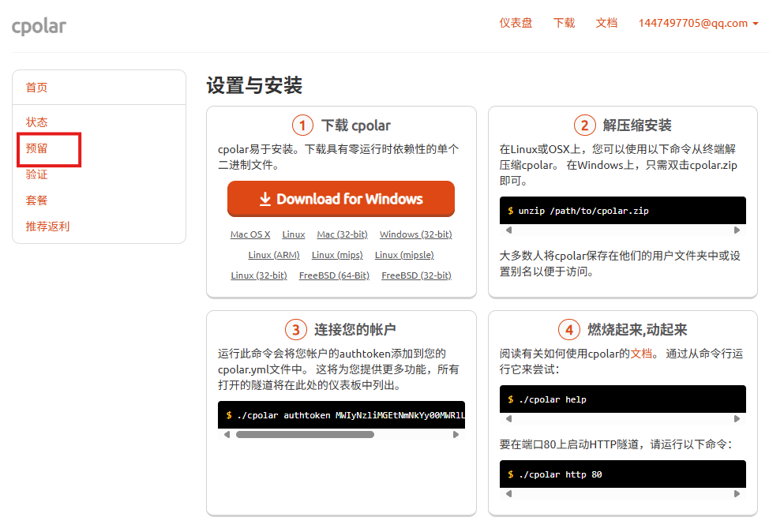Image resolution: width=784 pixels, height=532 pixels.
Task: Click right arrow under cpolar help box
Action: 737,418
